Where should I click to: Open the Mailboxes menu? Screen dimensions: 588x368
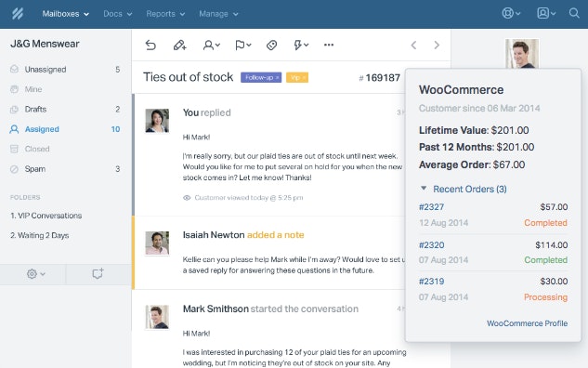[x=66, y=14]
